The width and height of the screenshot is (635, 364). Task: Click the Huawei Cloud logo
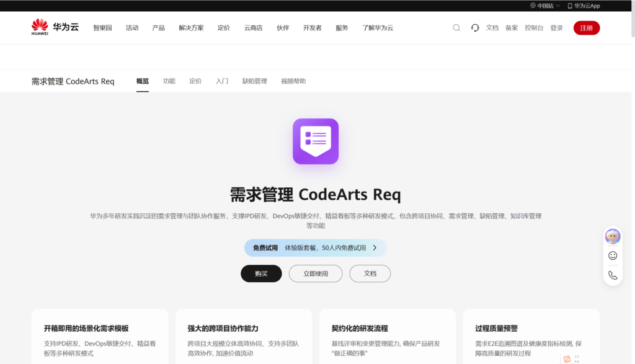click(55, 27)
